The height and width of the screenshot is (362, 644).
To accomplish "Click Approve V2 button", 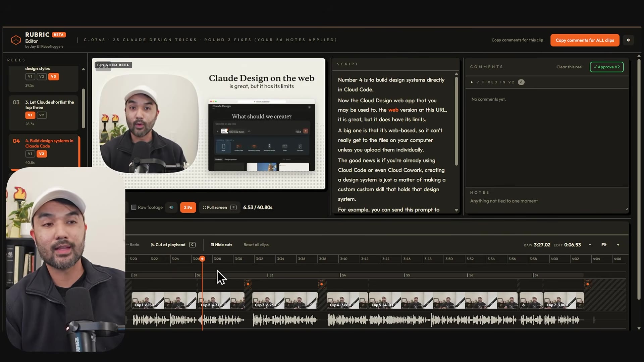I will click(607, 67).
